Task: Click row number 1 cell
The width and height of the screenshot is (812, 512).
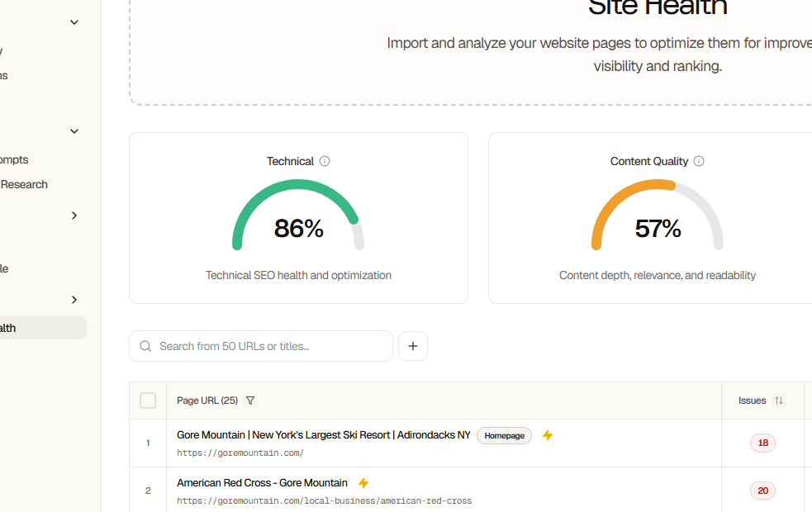Action: (x=148, y=443)
